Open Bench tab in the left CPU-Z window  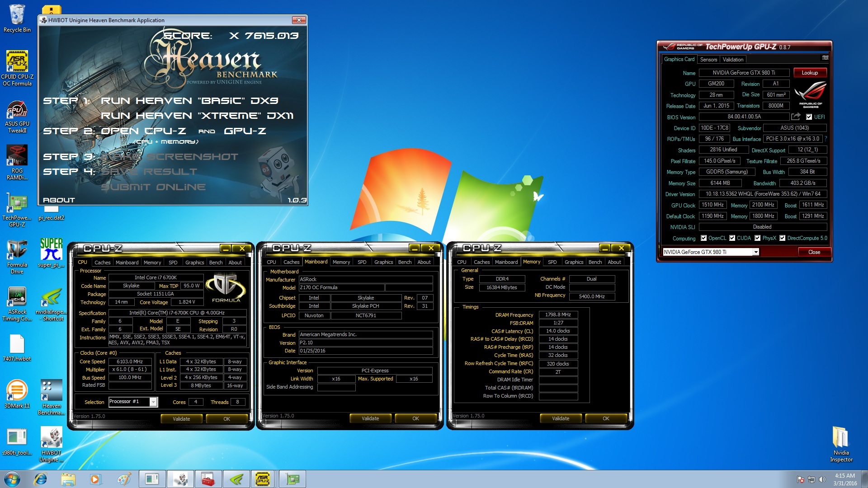tap(216, 263)
